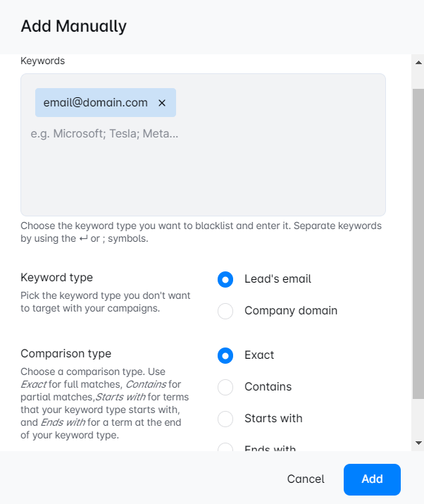
Task: Switch comparison type to Contains
Action: point(225,387)
